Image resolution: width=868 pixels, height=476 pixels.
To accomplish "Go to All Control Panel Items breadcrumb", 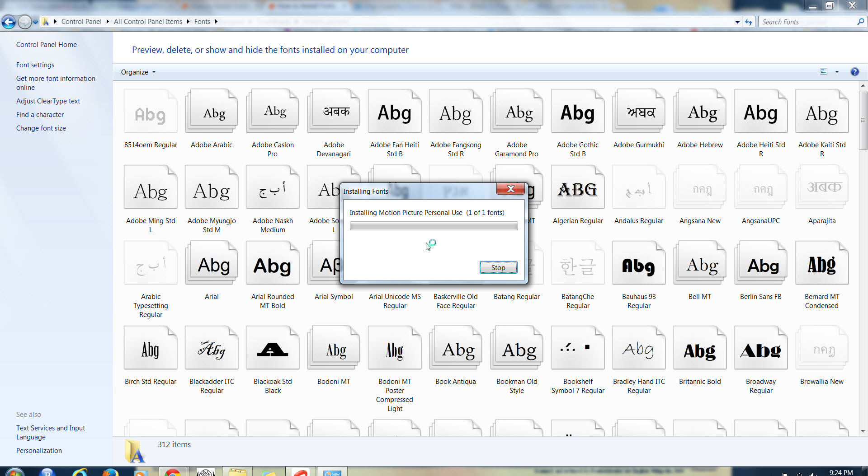I will click(148, 22).
